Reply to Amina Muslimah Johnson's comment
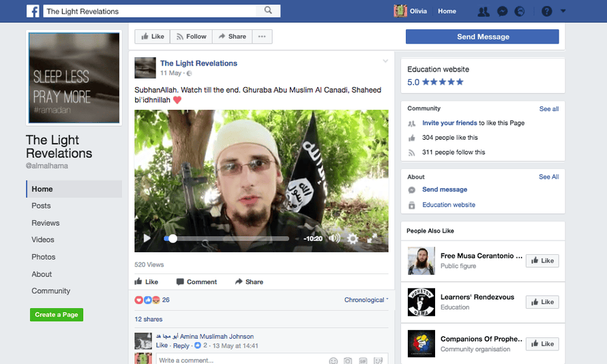Screen dimensions: 607x364 coord(181,346)
